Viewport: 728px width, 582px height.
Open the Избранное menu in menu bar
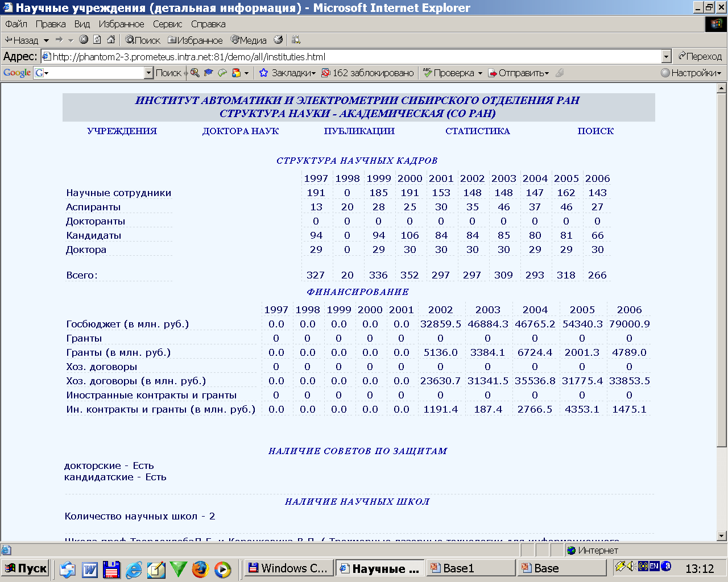[121, 24]
